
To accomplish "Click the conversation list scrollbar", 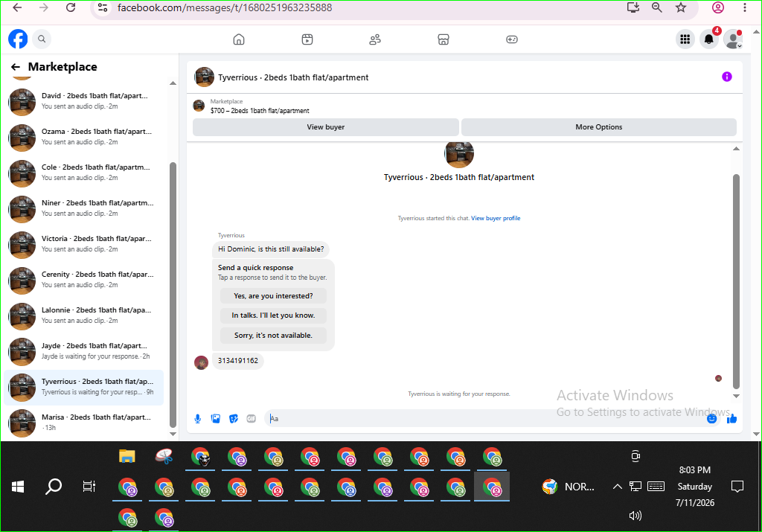I will (173, 295).
